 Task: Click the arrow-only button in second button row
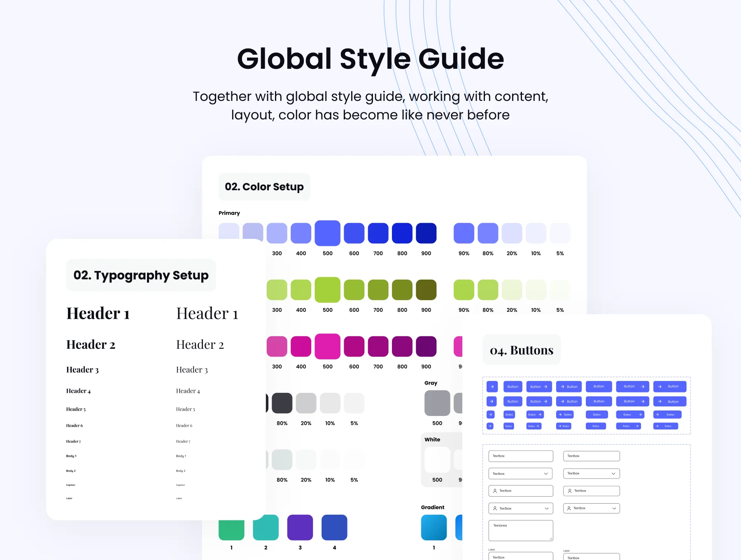point(492,401)
